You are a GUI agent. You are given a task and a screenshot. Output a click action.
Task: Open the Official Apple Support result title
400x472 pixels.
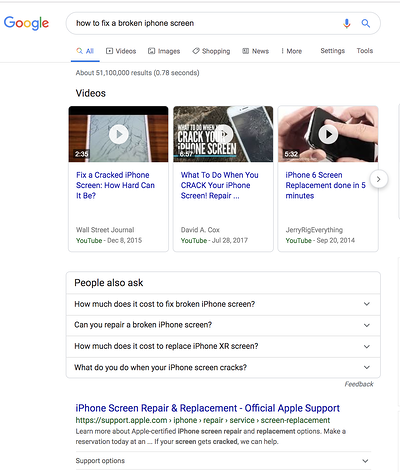[x=208, y=408]
